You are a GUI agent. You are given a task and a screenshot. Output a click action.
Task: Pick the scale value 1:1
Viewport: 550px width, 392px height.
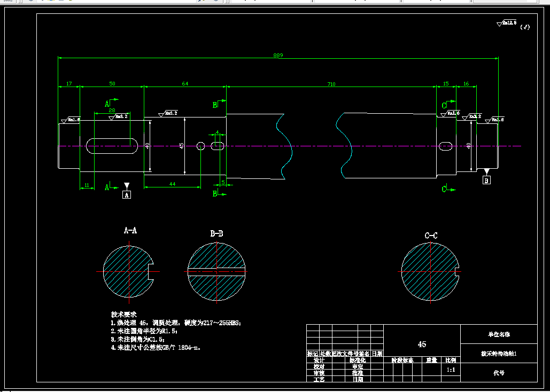[451, 370]
